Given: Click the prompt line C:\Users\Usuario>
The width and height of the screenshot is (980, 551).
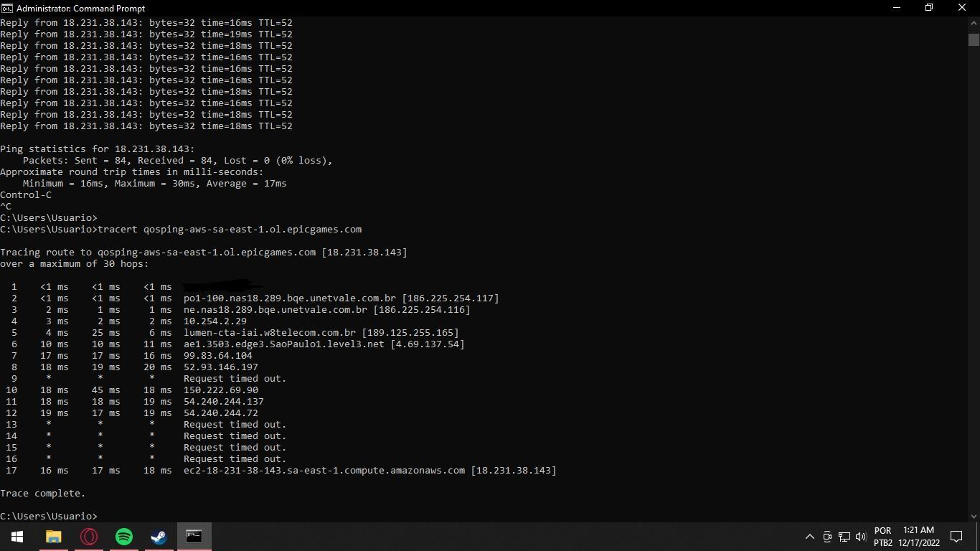Looking at the screenshot, I should tap(49, 516).
